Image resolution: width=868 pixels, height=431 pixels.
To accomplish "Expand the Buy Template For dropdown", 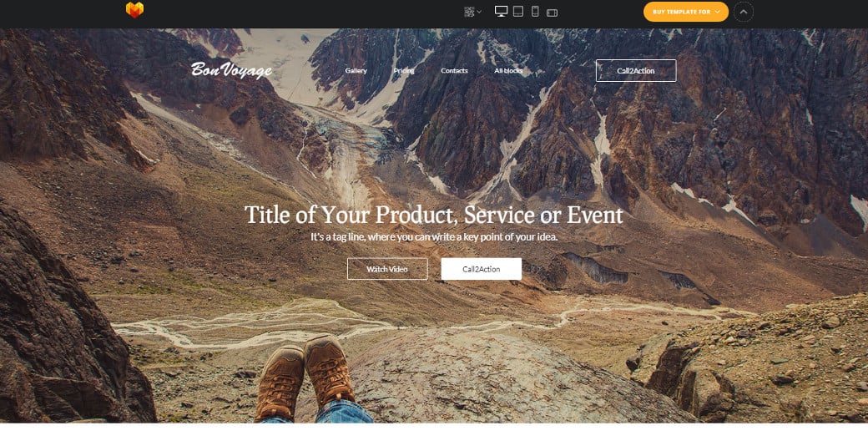I will [x=686, y=12].
